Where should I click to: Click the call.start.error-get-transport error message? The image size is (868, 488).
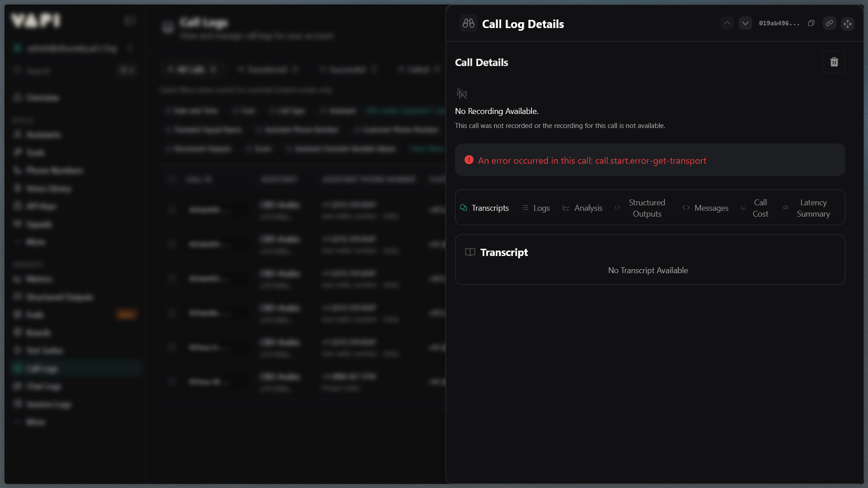tap(592, 161)
